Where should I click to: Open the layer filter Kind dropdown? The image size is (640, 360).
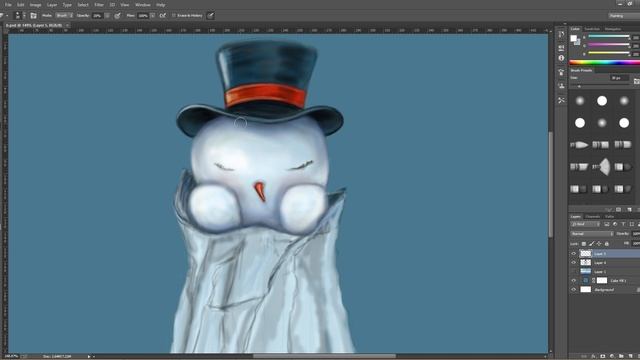coord(585,224)
